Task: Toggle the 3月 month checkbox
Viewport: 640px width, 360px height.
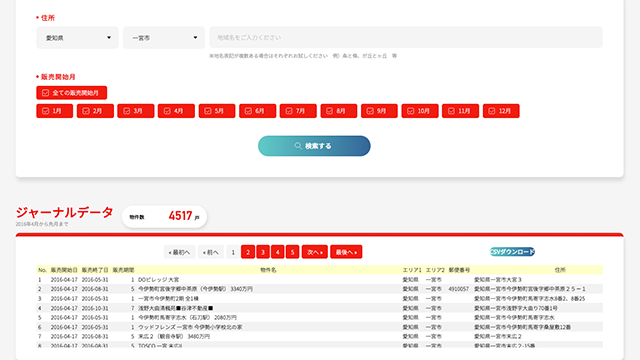Action: pos(136,111)
